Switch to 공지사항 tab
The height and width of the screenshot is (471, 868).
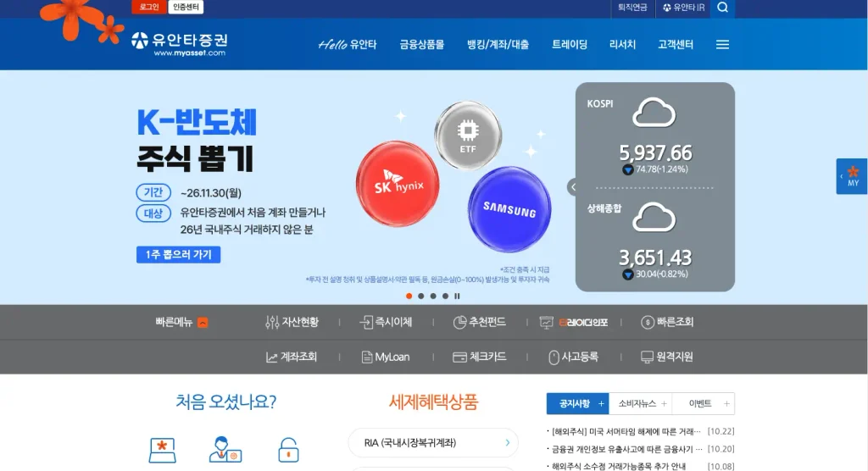click(x=577, y=404)
